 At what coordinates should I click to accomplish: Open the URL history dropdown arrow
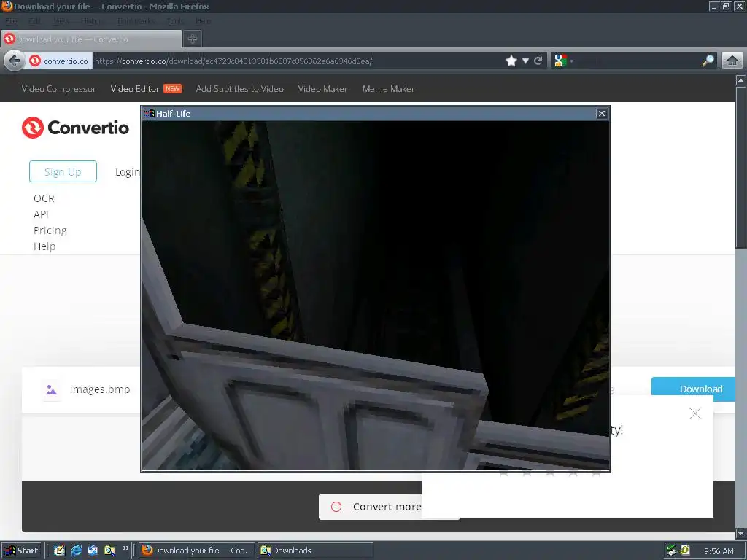click(525, 61)
